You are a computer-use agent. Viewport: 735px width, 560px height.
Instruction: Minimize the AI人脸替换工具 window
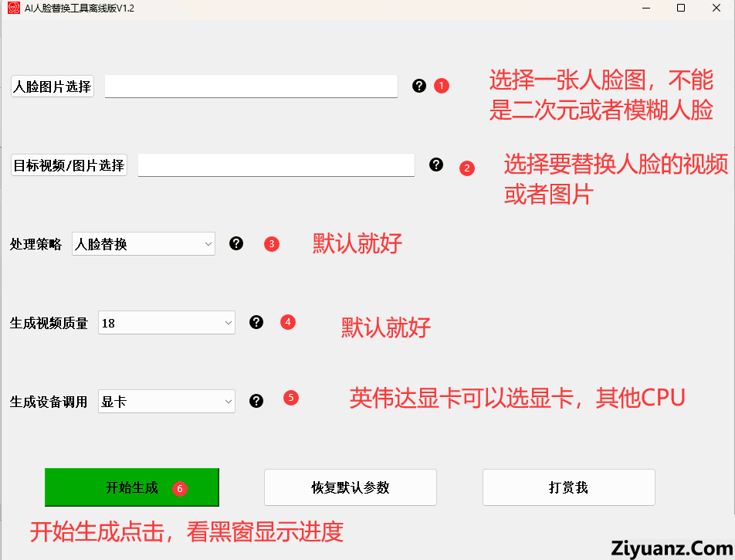(646, 8)
